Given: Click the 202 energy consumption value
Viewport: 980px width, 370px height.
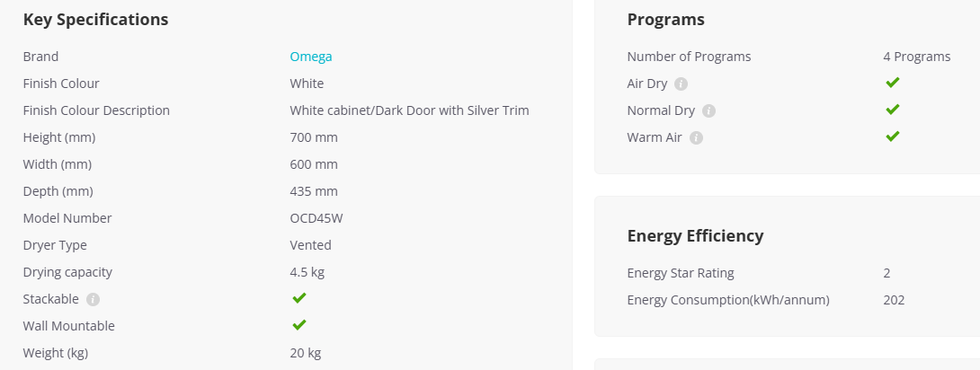Looking at the screenshot, I should pyautogui.click(x=894, y=300).
